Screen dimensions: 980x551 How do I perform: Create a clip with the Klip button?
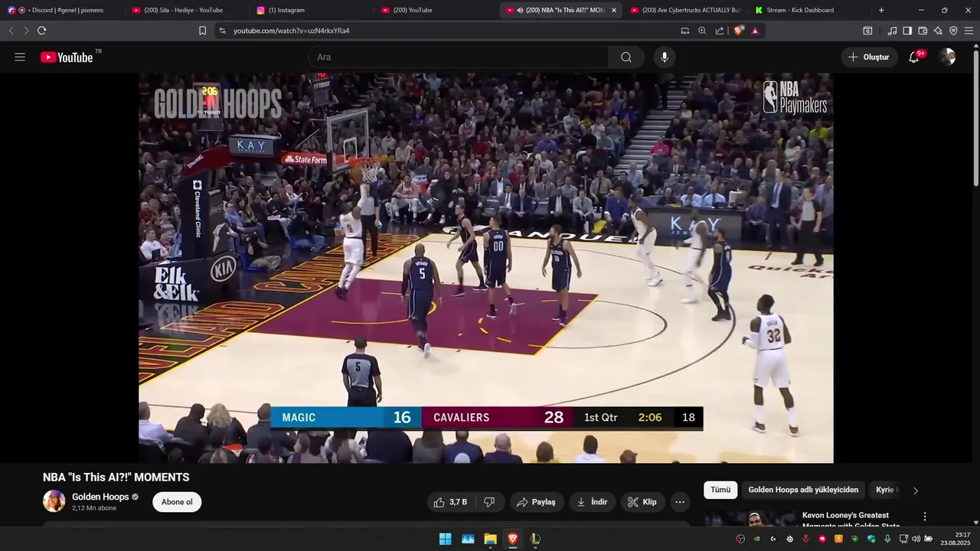pos(642,502)
